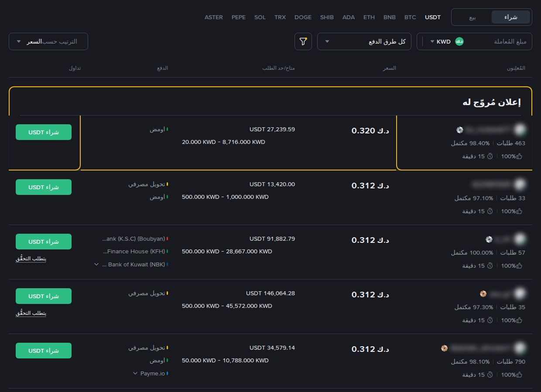Click the thumbs-up icon in the 0.320 promoted row

[x=519, y=156]
